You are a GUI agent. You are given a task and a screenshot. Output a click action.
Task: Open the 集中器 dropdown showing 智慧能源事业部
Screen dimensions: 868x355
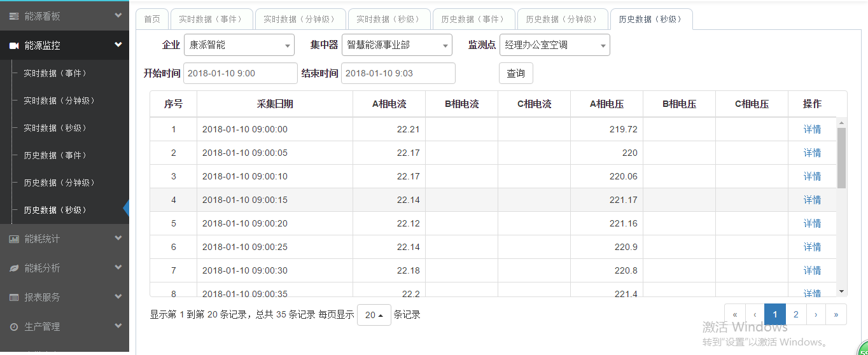pyautogui.click(x=396, y=45)
